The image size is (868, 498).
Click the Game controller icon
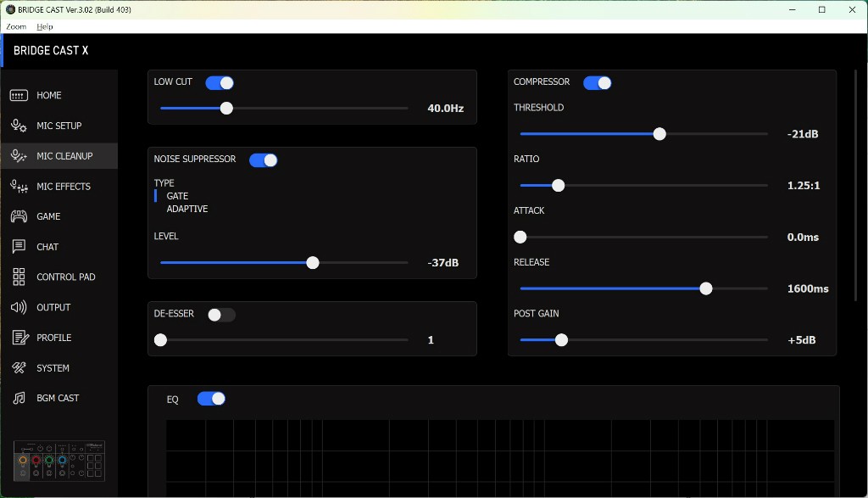coord(19,216)
